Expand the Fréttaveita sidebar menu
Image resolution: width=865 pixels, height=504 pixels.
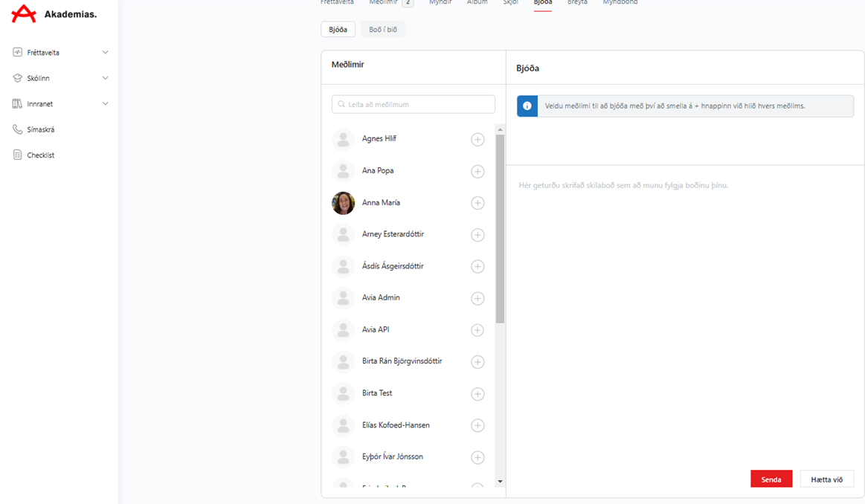click(105, 53)
